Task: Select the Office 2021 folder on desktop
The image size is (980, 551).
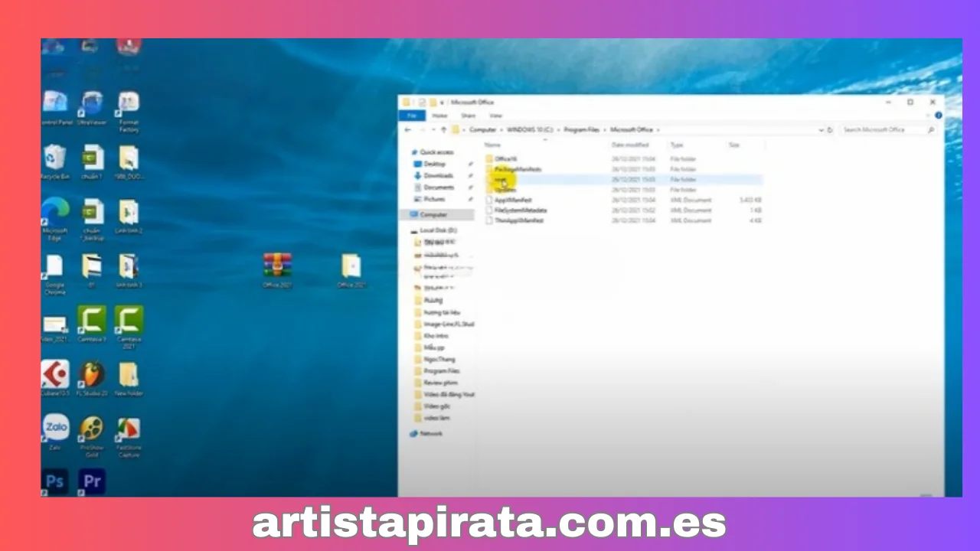Action: (x=351, y=270)
